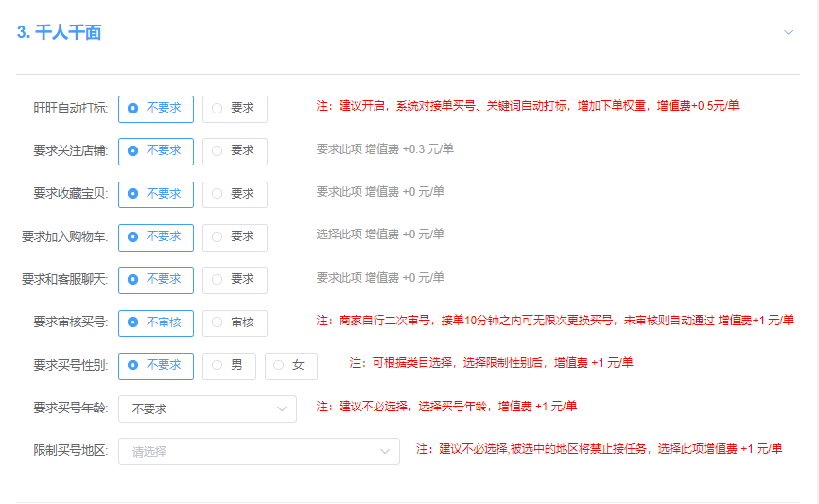819x504 pixels.
Task: Enable 要求 for 要求加入购物车
Action: pos(235,236)
